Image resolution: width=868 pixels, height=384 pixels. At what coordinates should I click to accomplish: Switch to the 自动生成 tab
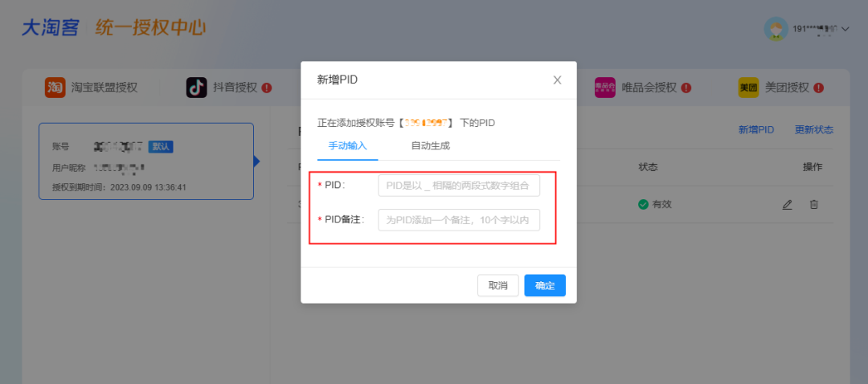(x=430, y=145)
